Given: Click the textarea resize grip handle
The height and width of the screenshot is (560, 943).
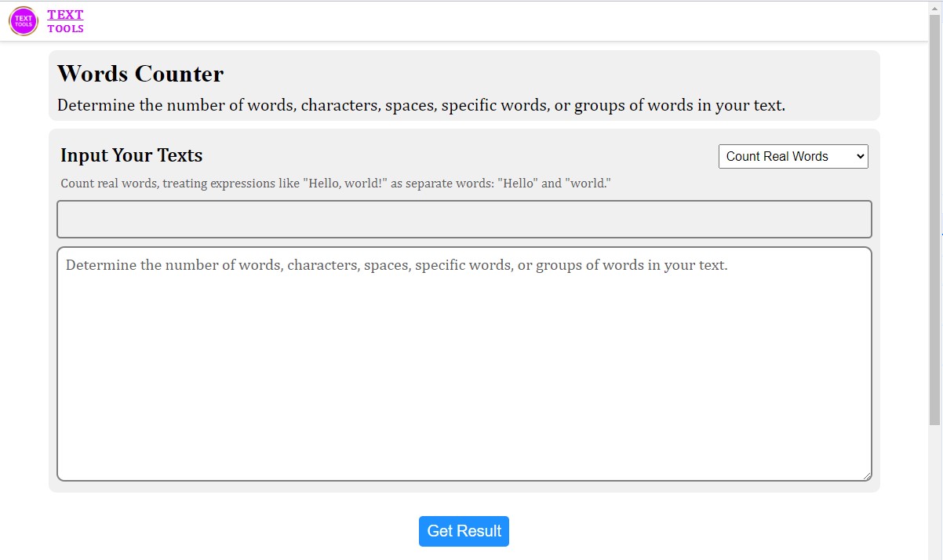Looking at the screenshot, I should [x=868, y=476].
